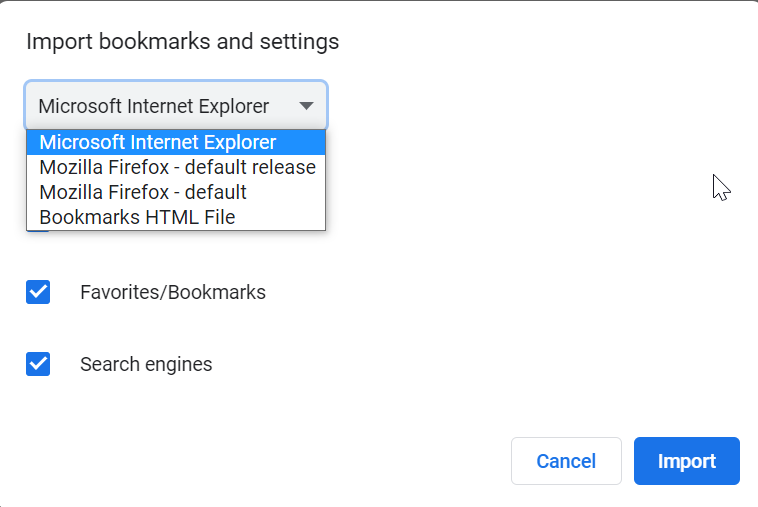Image resolution: width=758 pixels, height=507 pixels.
Task: Uncheck the Favorites/Bookmarks checkbox
Action: click(x=38, y=292)
